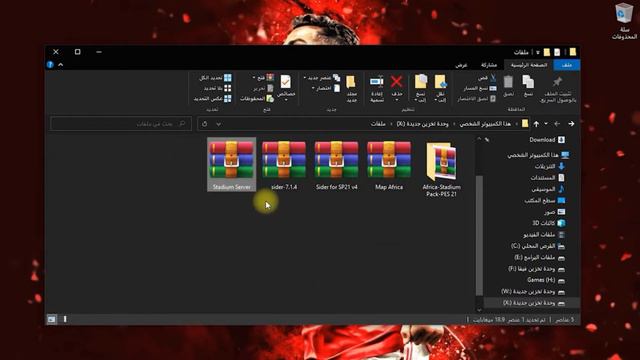Click the Rename (إعادة تسمية) button

pyautogui.click(x=376, y=88)
